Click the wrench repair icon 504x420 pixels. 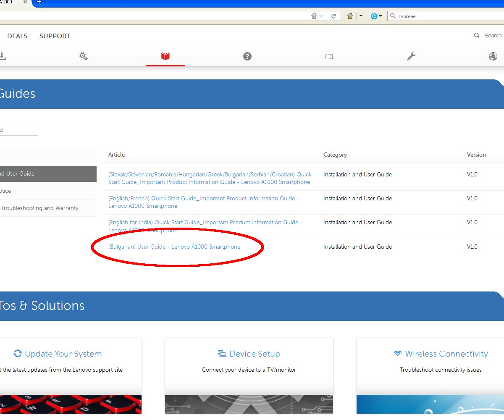411,56
